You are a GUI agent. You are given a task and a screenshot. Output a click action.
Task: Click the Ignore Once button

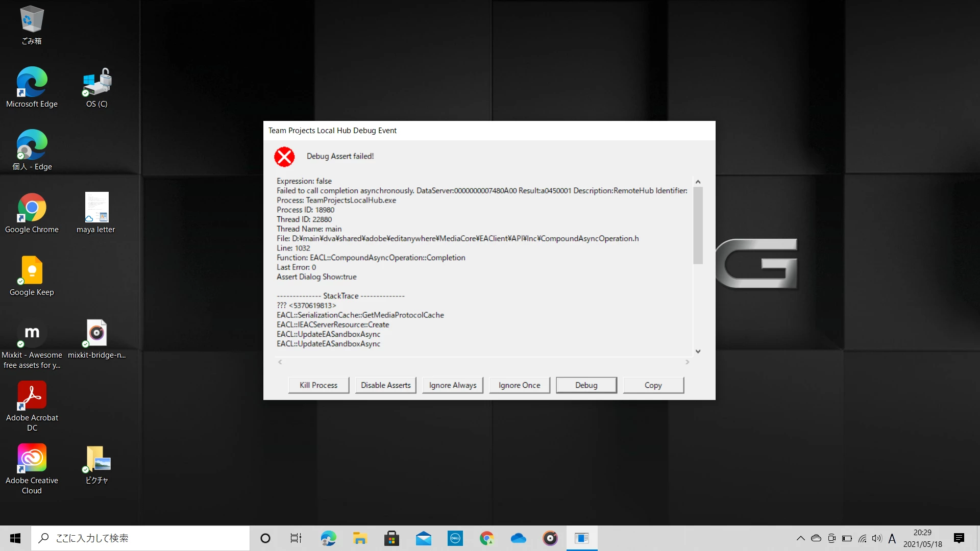point(520,385)
